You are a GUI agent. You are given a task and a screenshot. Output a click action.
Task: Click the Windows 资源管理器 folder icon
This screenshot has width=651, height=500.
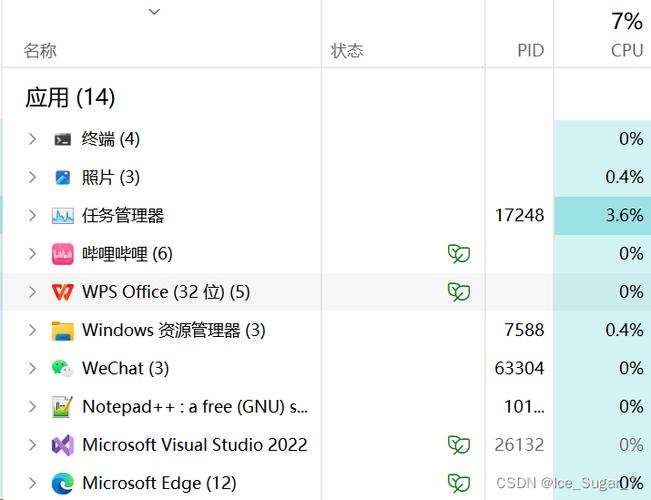(63, 331)
